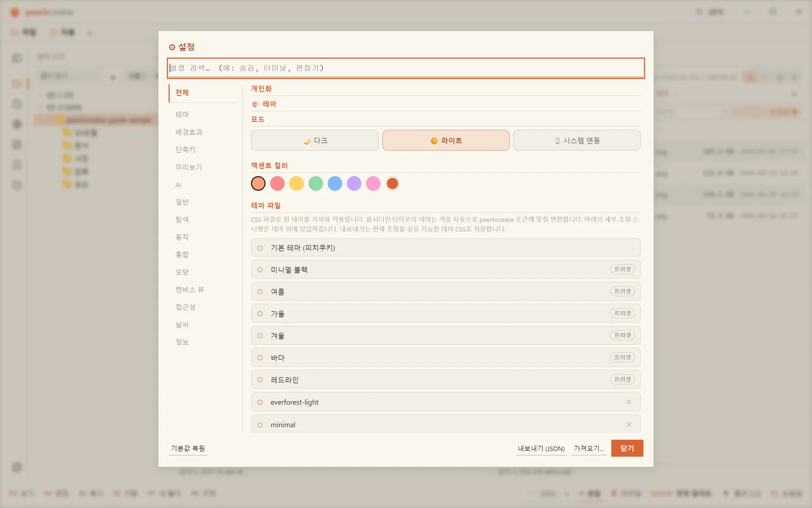Choose 시스템 연동 mode
Image resolution: width=812 pixels, height=508 pixels.
tap(577, 141)
